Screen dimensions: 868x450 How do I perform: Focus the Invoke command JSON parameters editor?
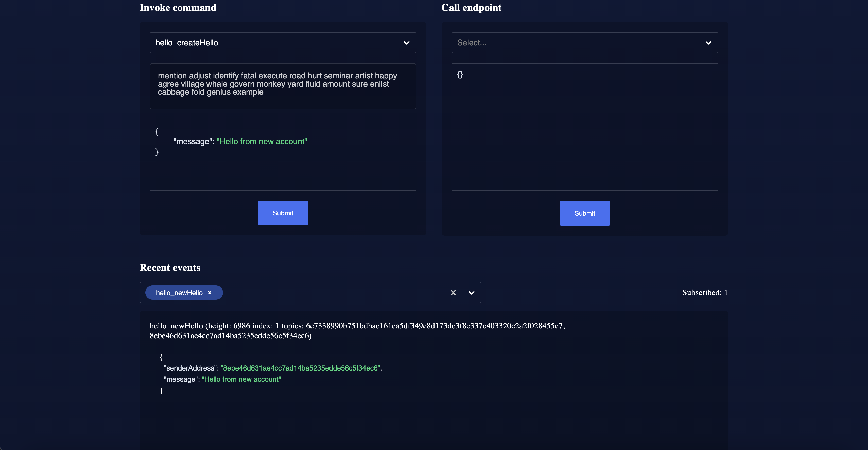(283, 169)
